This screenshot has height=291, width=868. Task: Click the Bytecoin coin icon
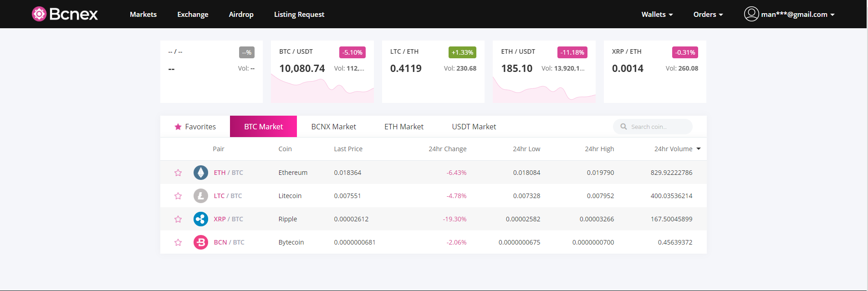(201, 242)
